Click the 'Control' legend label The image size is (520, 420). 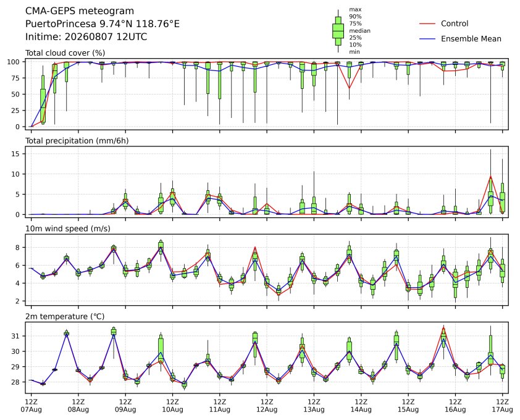pyautogui.click(x=455, y=23)
